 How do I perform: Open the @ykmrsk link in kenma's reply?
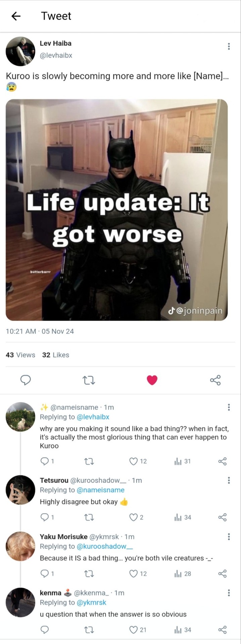pos(91,602)
